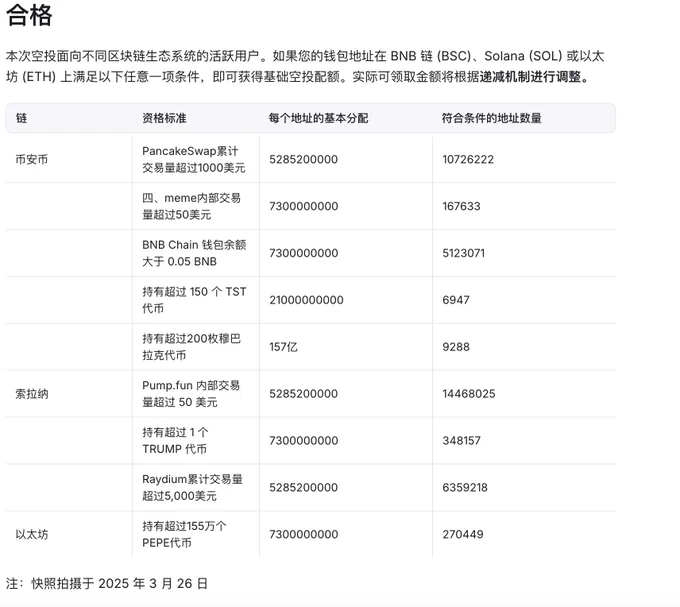Image resolution: width=680 pixels, height=607 pixels.
Task: Click the address count 14468025
Action: tap(468, 394)
